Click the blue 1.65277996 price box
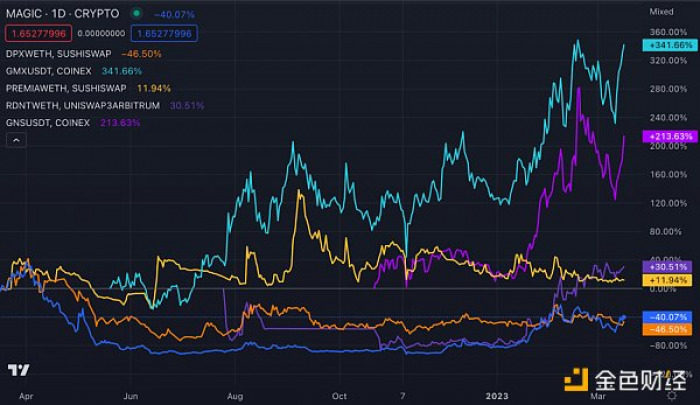Screen dimensions: 700x405 (x=164, y=33)
